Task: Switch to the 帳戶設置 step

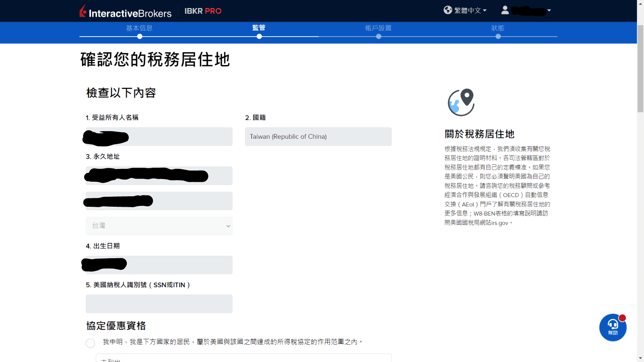Action: coord(378,28)
